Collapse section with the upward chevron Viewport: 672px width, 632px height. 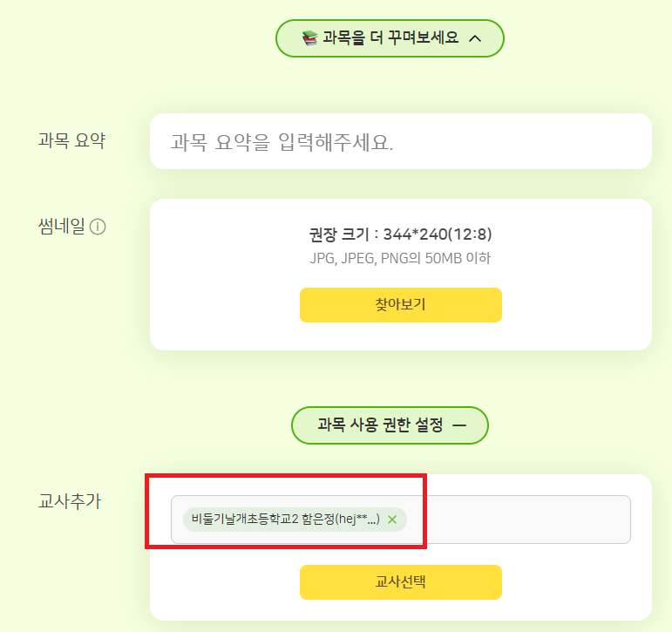coord(474,38)
